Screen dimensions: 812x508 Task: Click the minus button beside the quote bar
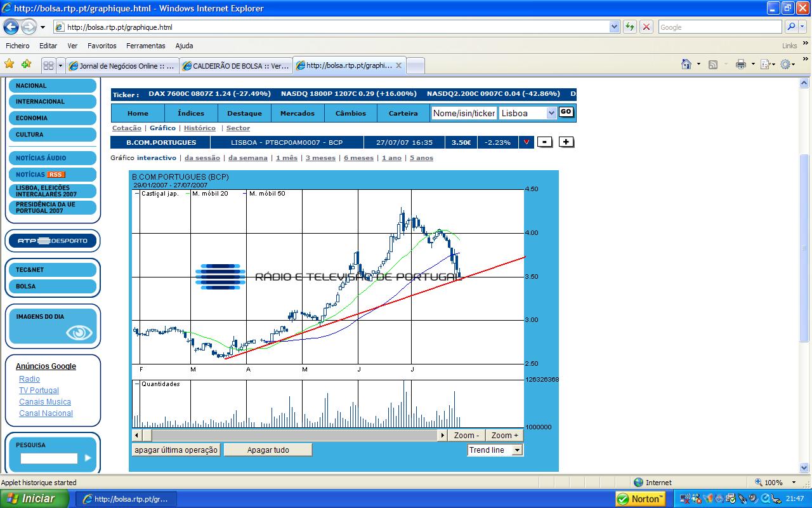544,142
